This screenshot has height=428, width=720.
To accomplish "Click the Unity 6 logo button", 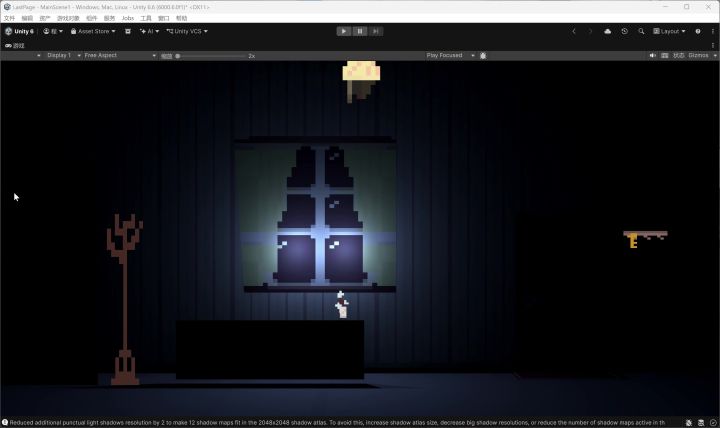I will [19, 31].
